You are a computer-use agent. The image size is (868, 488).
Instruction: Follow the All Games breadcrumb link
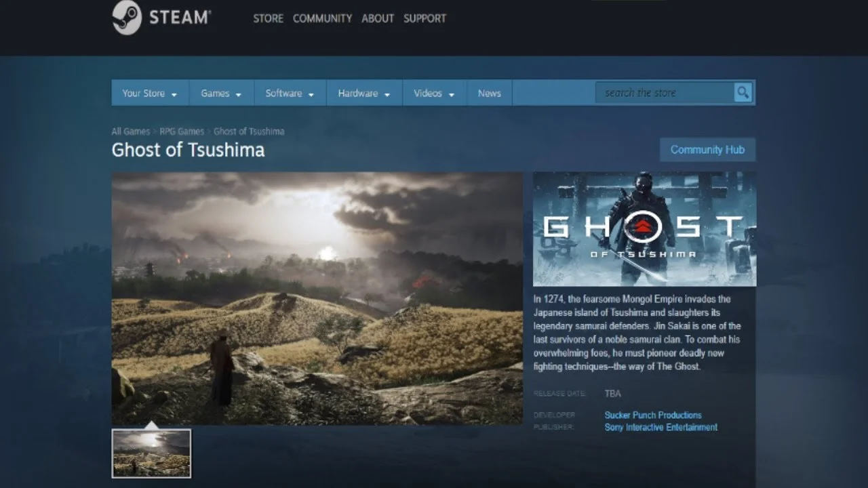(x=131, y=131)
